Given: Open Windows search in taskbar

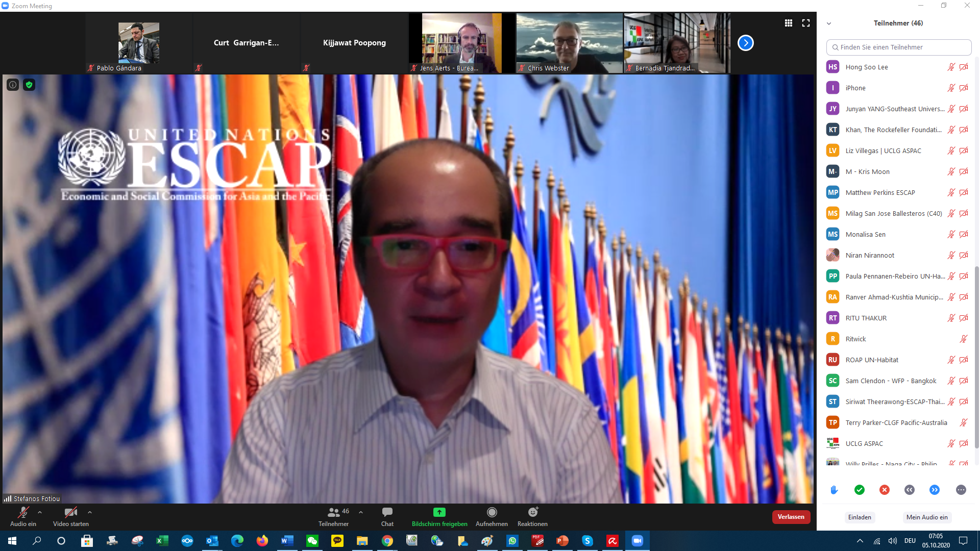Looking at the screenshot, I should (x=37, y=541).
